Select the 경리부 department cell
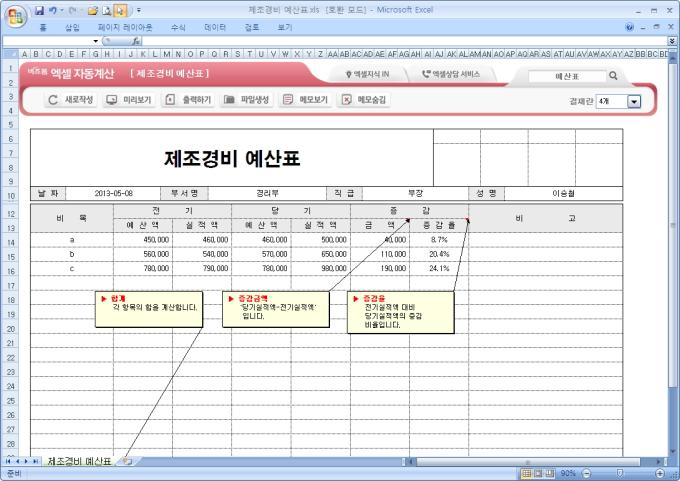680x481 pixels. [267, 193]
